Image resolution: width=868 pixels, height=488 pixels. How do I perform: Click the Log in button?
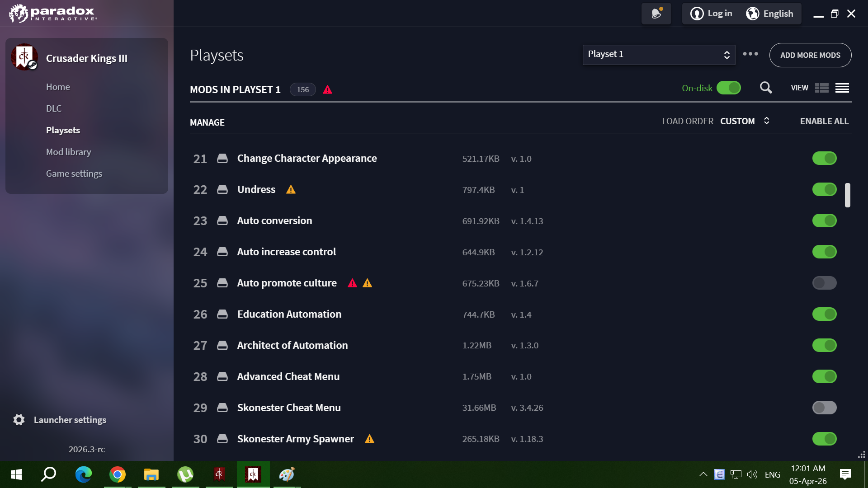[711, 14]
